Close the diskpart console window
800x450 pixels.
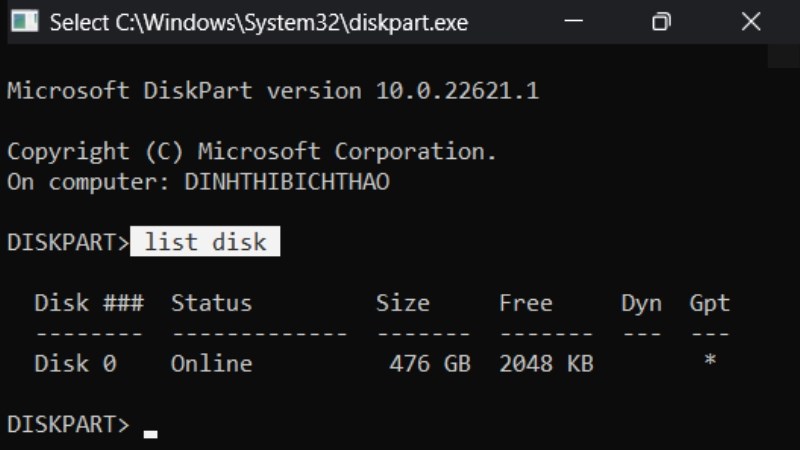tap(750, 22)
